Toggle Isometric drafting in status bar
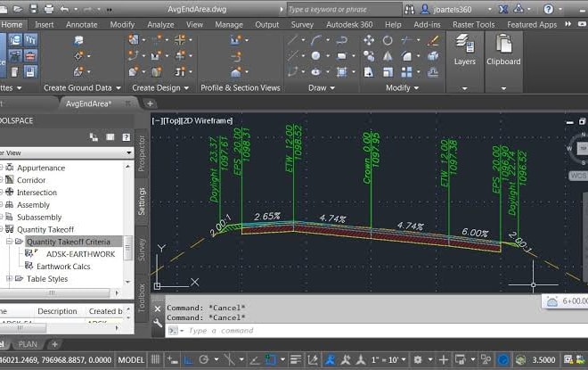The height and width of the screenshot is (370, 588). [229, 360]
